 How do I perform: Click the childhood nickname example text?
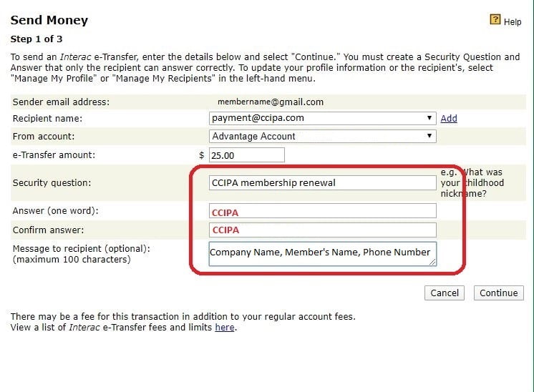[x=472, y=182]
